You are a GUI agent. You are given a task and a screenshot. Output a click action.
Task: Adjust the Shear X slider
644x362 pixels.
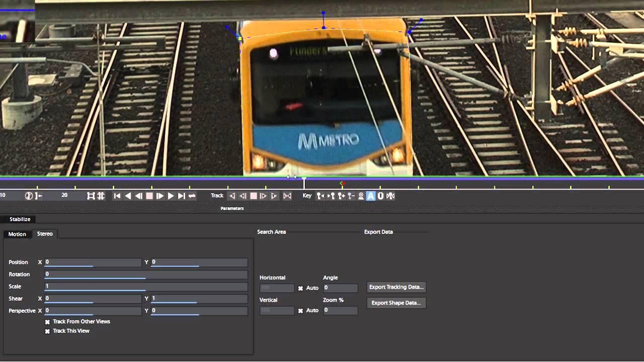(x=93, y=299)
